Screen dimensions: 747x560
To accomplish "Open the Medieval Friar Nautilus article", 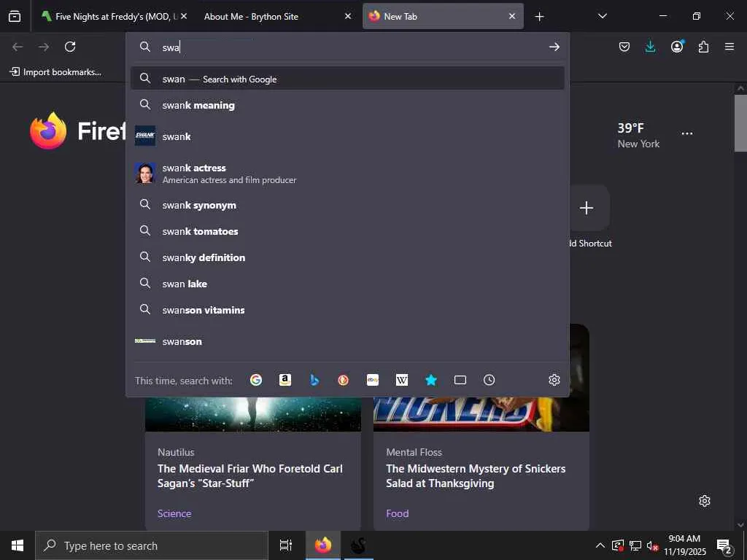I will 249,475.
